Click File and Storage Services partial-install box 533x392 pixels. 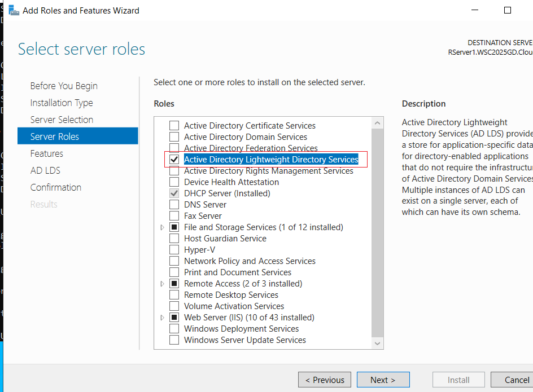tap(174, 227)
